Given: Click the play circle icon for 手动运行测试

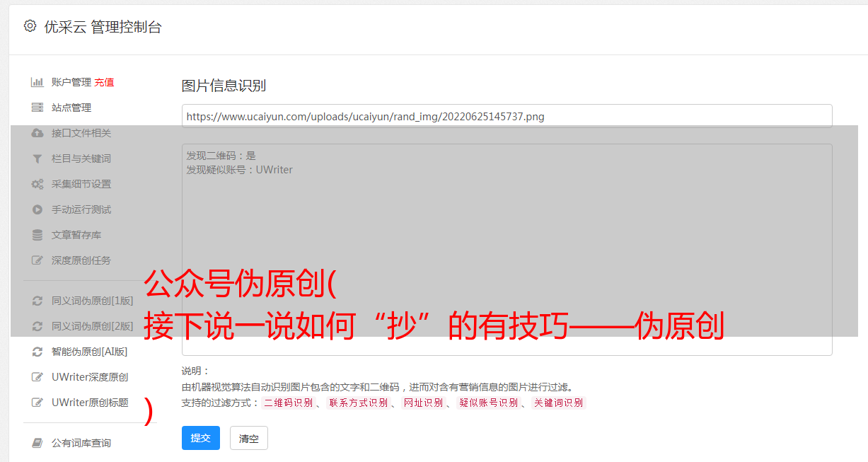Looking at the screenshot, I should tap(37, 209).
